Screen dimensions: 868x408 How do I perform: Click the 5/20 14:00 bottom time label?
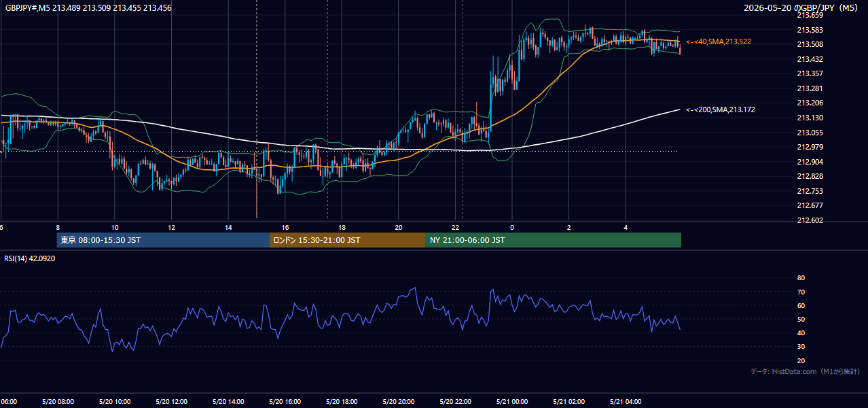point(228,402)
